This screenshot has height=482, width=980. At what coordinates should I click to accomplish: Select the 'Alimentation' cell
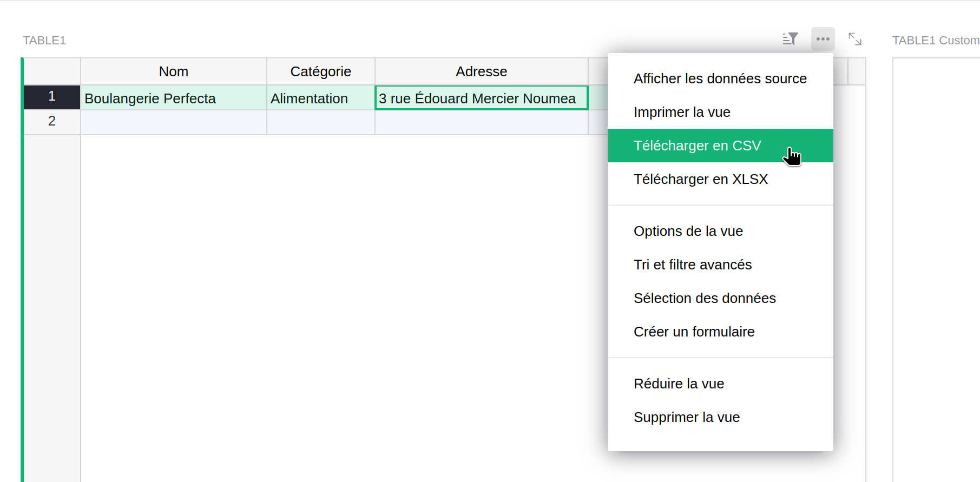tap(320, 98)
